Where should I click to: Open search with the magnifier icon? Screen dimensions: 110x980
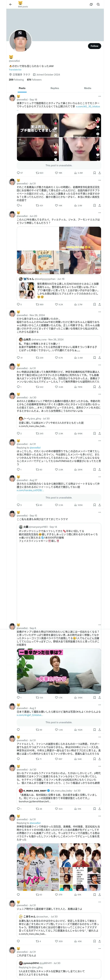(98, 5)
